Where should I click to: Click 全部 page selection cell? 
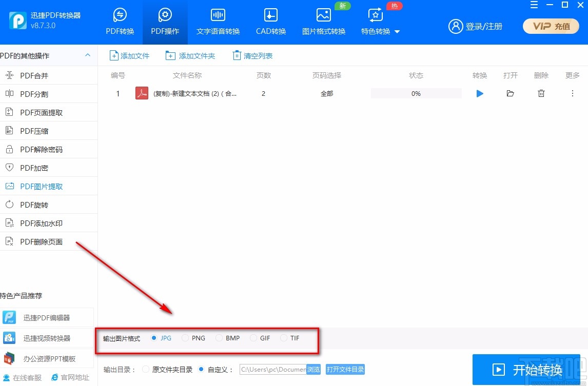pyautogui.click(x=327, y=94)
